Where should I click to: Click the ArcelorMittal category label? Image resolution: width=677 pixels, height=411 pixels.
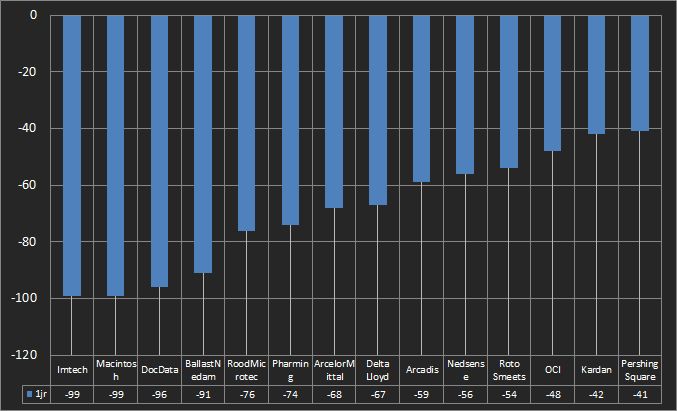[x=334, y=370]
